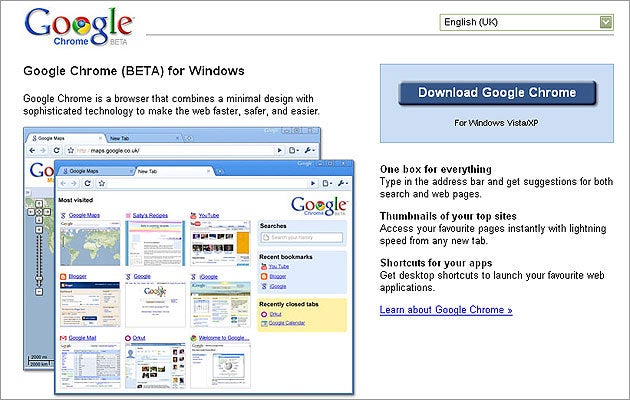
Task: Open Google link under Most visited
Action: click(142, 276)
